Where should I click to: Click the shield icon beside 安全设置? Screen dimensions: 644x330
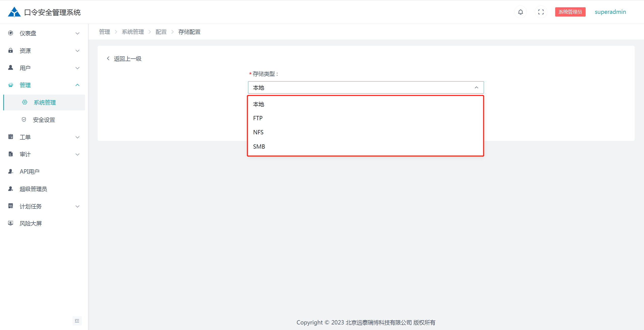point(24,119)
